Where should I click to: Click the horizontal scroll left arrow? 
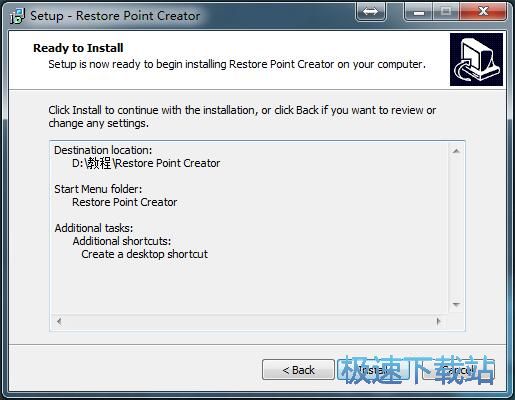(x=59, y=322)
